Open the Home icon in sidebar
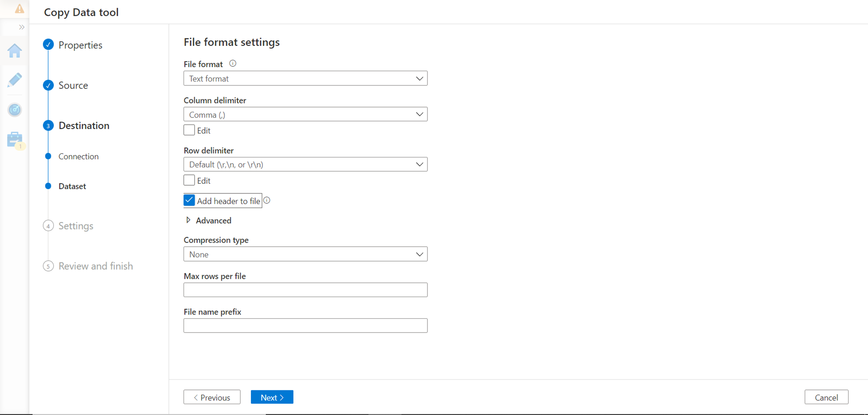Screen dimensions: 868x415 coord(15,51)
